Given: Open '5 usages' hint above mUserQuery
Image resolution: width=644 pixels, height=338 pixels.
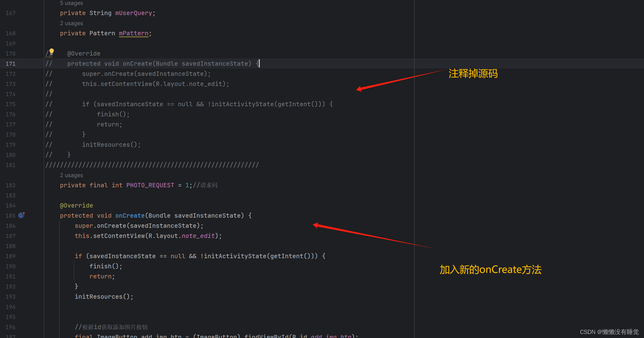Looking at the screenshot, I should (x=71, y=3).
